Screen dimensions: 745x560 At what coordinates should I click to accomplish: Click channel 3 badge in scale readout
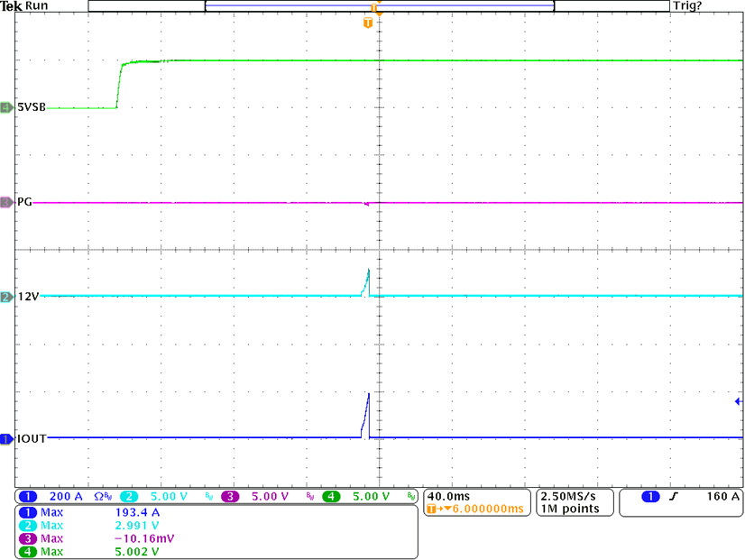[x=230, y=496]
